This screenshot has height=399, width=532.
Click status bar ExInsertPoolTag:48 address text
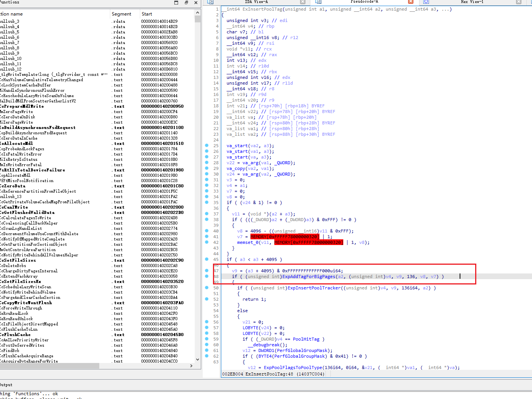[285, 374]
